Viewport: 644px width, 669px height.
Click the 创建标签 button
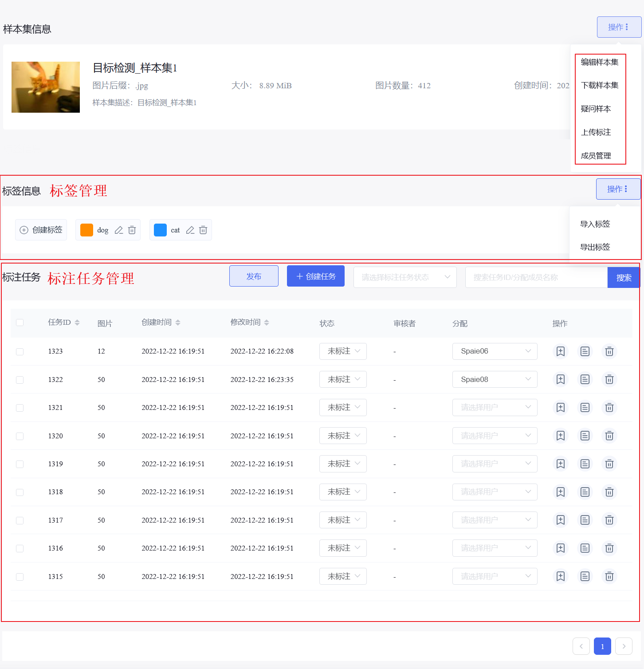pos(41,230)
